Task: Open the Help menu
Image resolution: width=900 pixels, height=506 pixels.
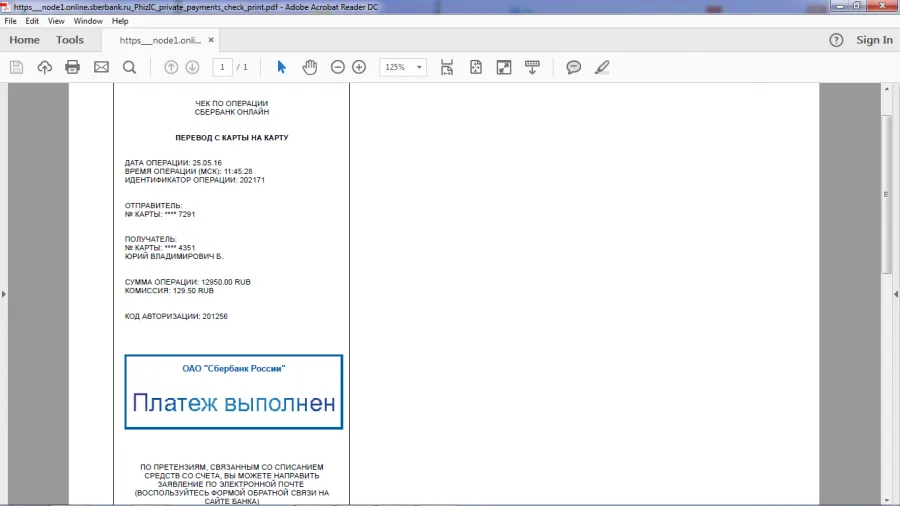Action: pyautogui.click(x=120, y=21)
